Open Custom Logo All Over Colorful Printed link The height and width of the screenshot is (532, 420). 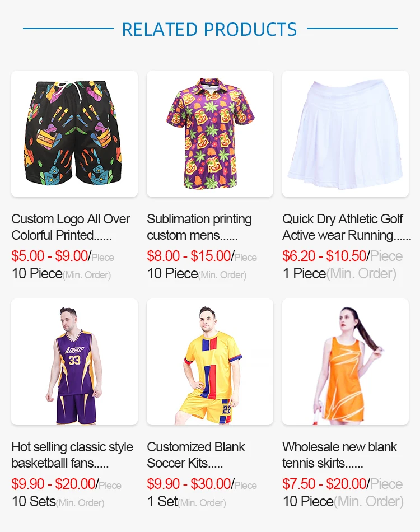[71, 227]
